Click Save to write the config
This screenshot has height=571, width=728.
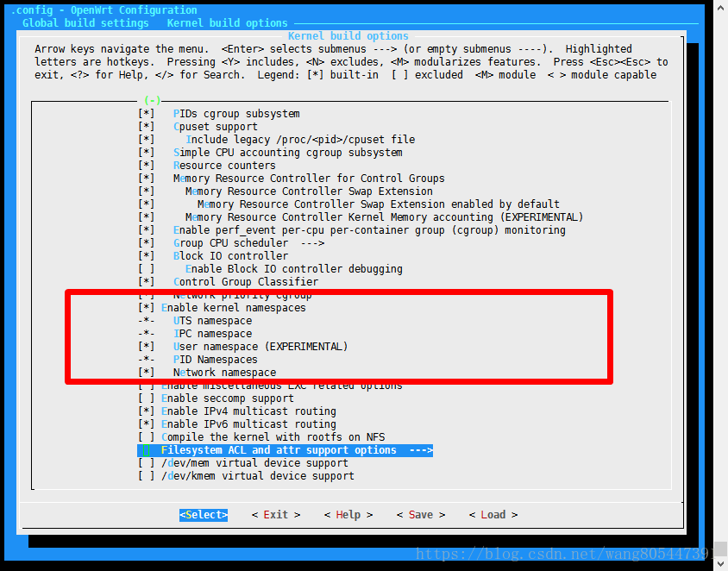(421, 515)
